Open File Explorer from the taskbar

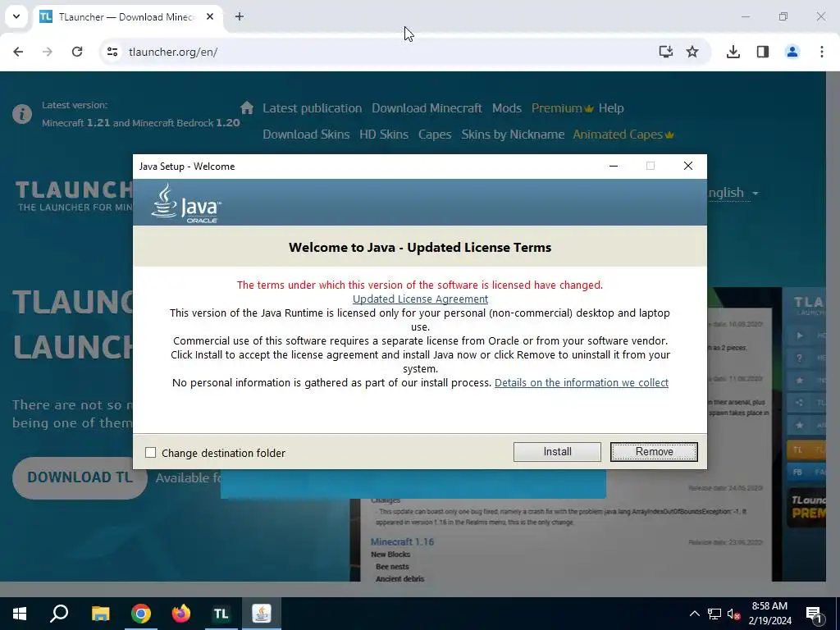pyautogui.click(x=100, y=614)
